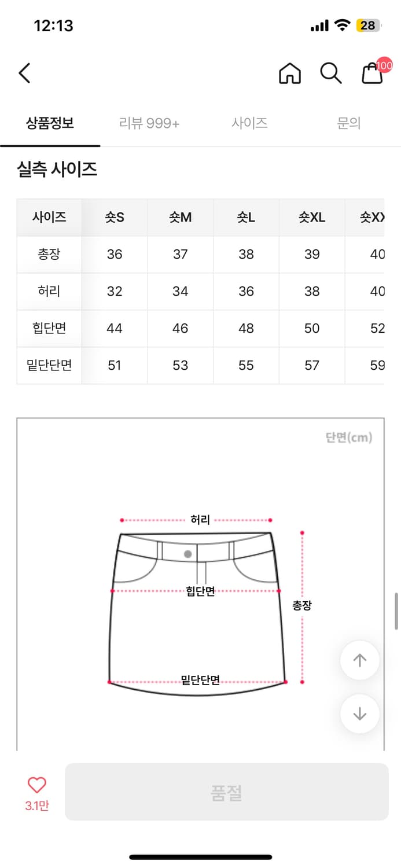This screenshot has width=401, height=868.
Task: Like the product with heart icon
Action: pos(37,785)
